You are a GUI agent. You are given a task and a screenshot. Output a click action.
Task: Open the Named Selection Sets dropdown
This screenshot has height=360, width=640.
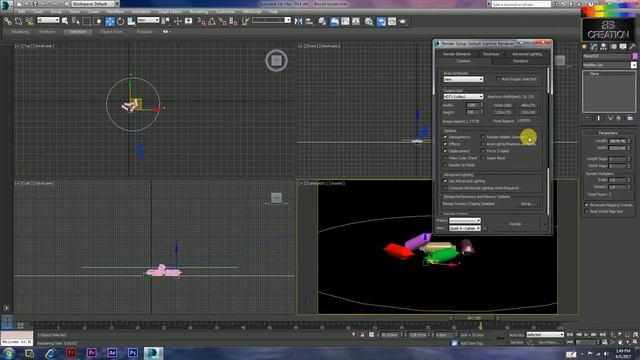271,20
